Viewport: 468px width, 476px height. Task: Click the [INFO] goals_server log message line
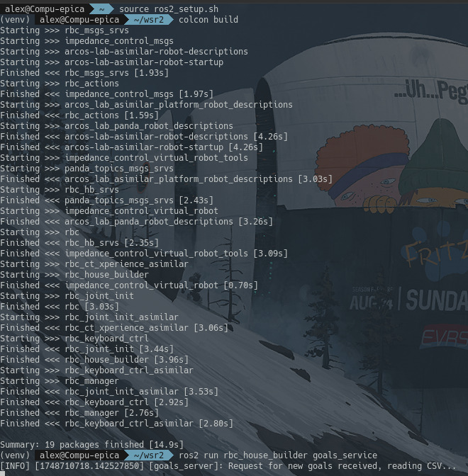228,466
